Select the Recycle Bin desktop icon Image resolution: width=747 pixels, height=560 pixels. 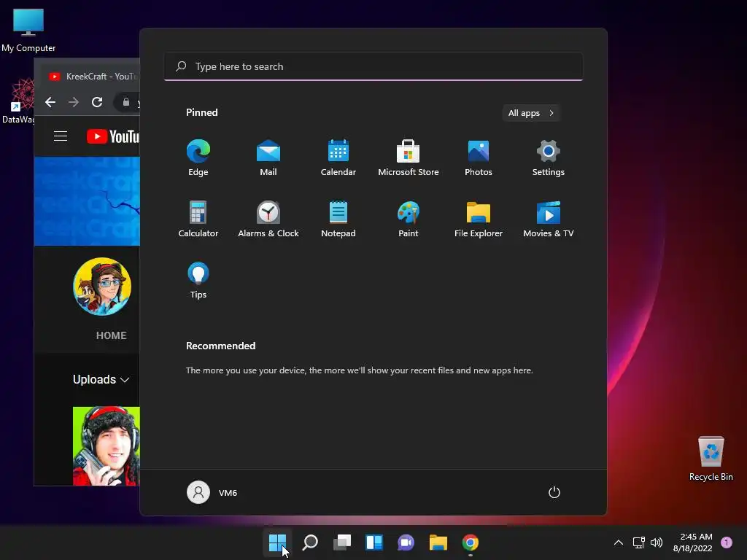711,459
